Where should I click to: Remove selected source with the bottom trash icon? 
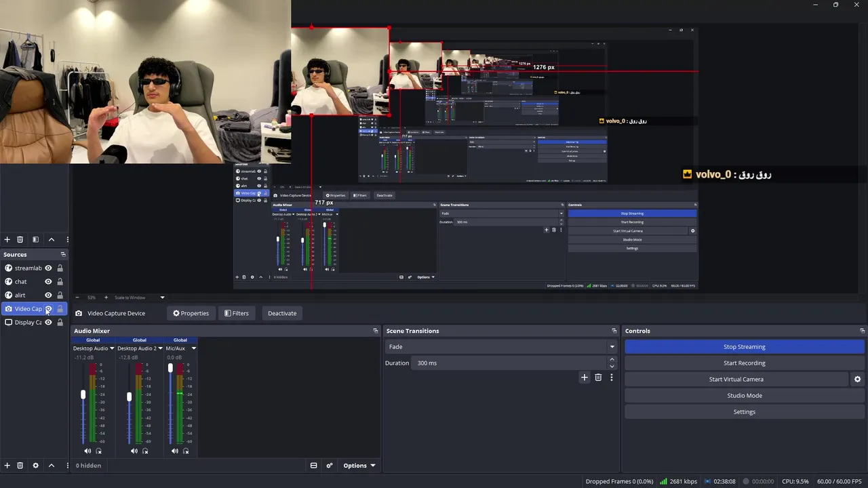point(20,466)
